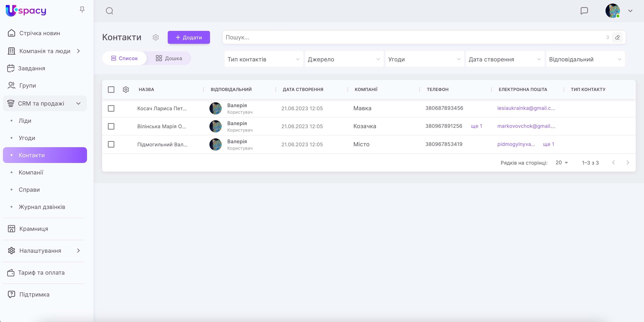Open contacts settings gear beside title

pos(156,38)
